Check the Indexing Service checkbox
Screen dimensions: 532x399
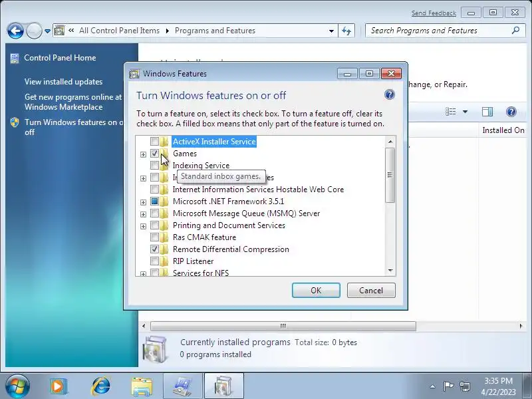click(x=154, y=165)
